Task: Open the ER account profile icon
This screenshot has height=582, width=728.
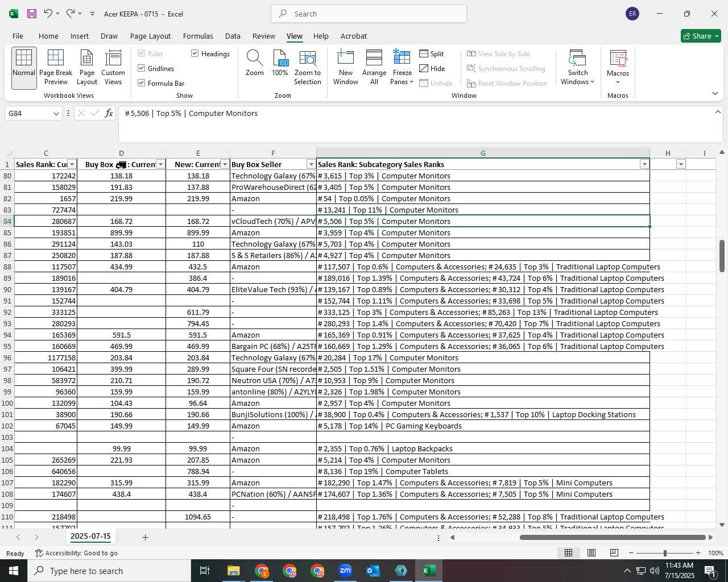Action: (632, 14)
